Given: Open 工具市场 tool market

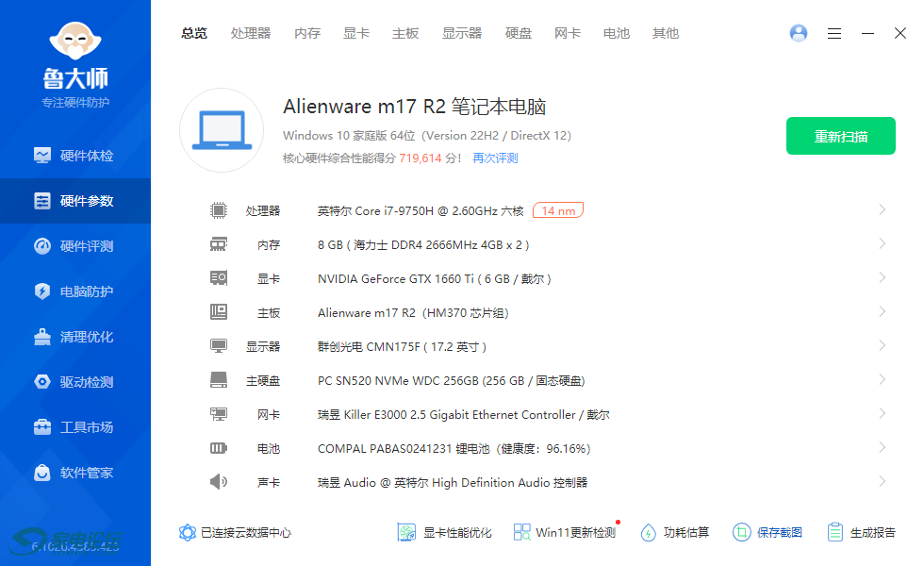Looking at the screenshot, I should pyautogui.click(x=74, y=427).
